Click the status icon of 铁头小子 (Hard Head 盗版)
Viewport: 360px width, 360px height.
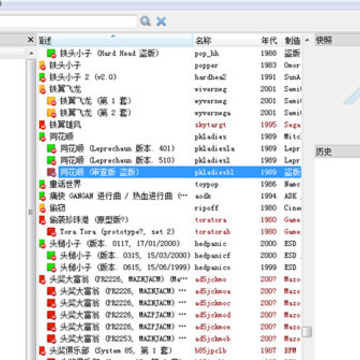(51, 53)
